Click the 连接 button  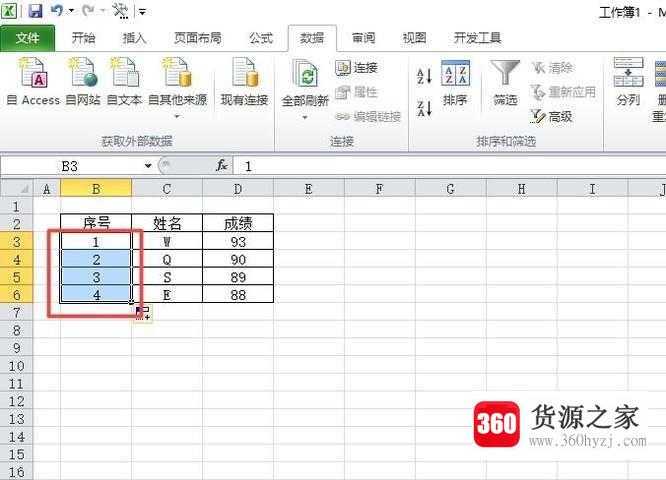pyautogui.click(x=357, y=67)
